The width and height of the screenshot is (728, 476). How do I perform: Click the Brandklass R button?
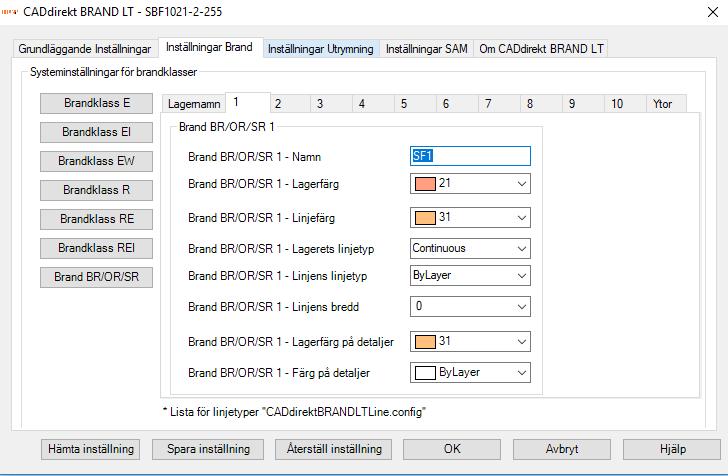click(x=97, y=190)
